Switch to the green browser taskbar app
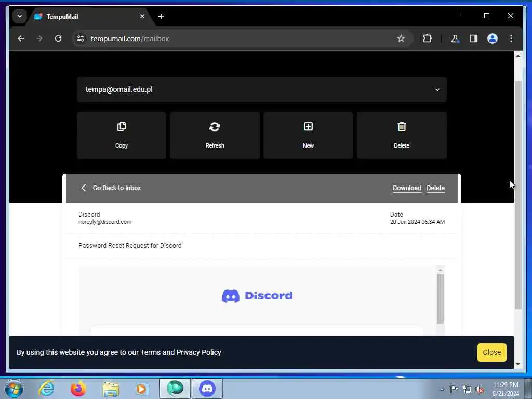Viewport: 532px width, 399px height. 175,389
